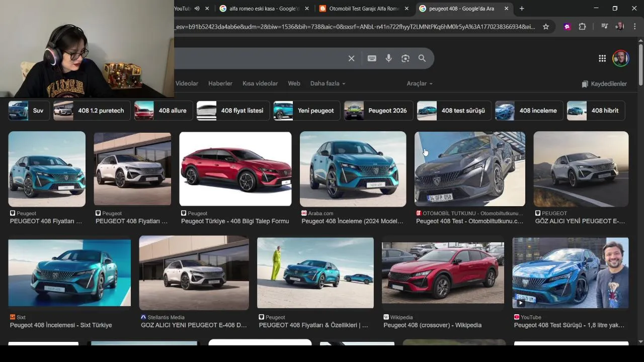Open the Google account avatar menu

coord(621,58)
